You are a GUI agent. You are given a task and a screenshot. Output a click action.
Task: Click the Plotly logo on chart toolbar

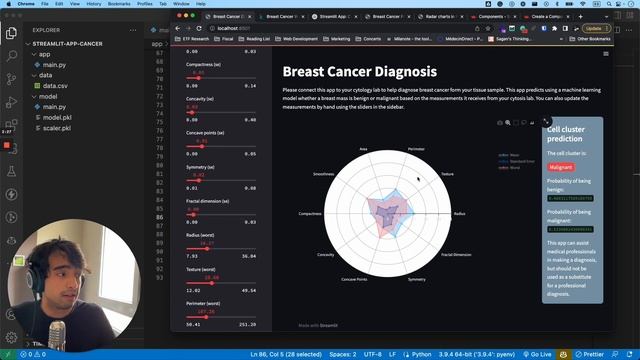[x=532, y=123]
